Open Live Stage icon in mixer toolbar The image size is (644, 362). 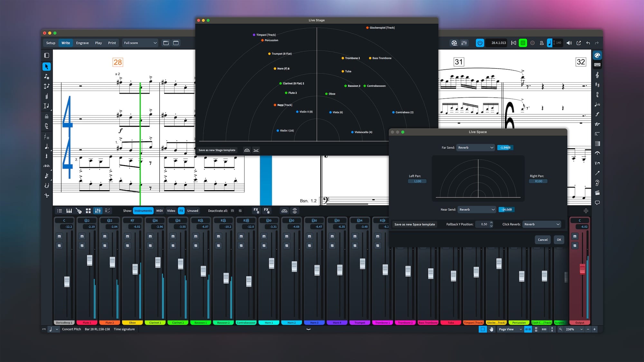(x=284, y=211)
